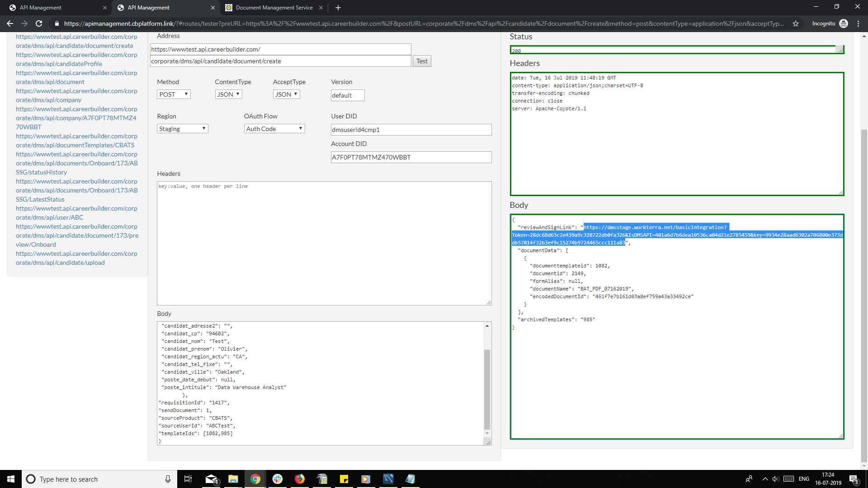The height and width of the screenshot is (488, 868).
Task: Click the base address URL field
Action: (x=280, y=49)
